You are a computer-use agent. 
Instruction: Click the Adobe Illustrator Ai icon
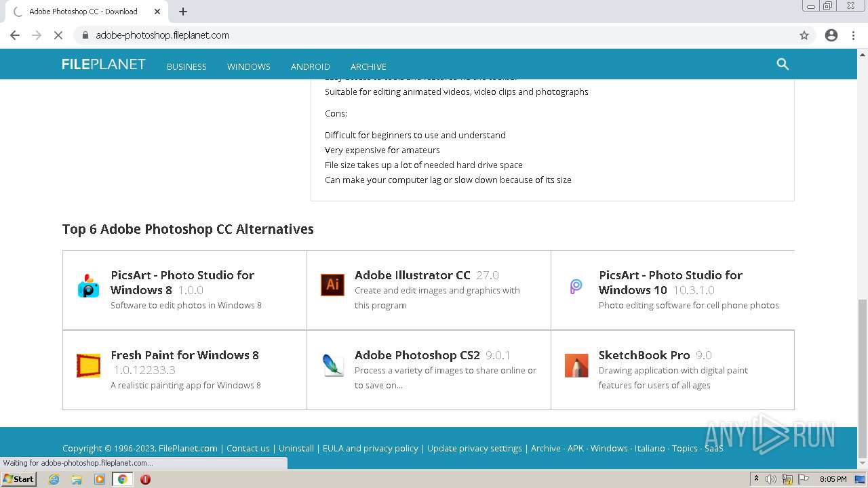(x=332, y=285)
